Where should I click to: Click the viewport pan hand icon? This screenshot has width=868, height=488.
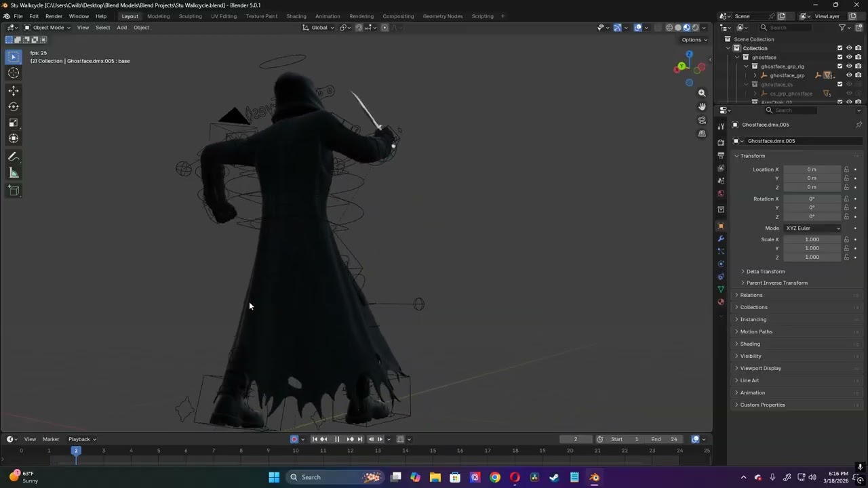point(702,106)
